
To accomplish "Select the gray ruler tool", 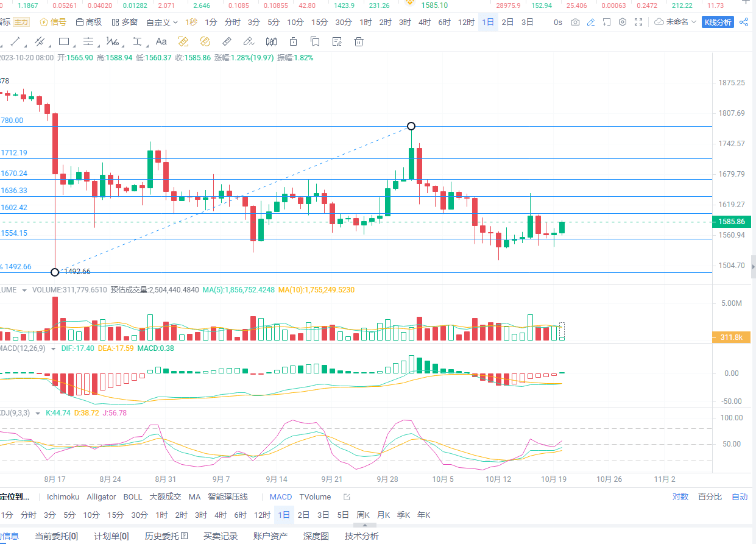I will pos(227,41).
